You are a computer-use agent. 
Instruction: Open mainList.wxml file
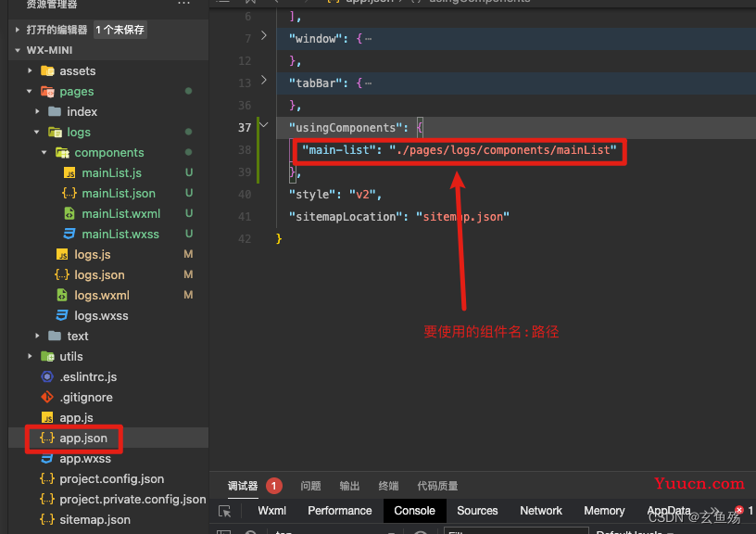click(121, 213)
